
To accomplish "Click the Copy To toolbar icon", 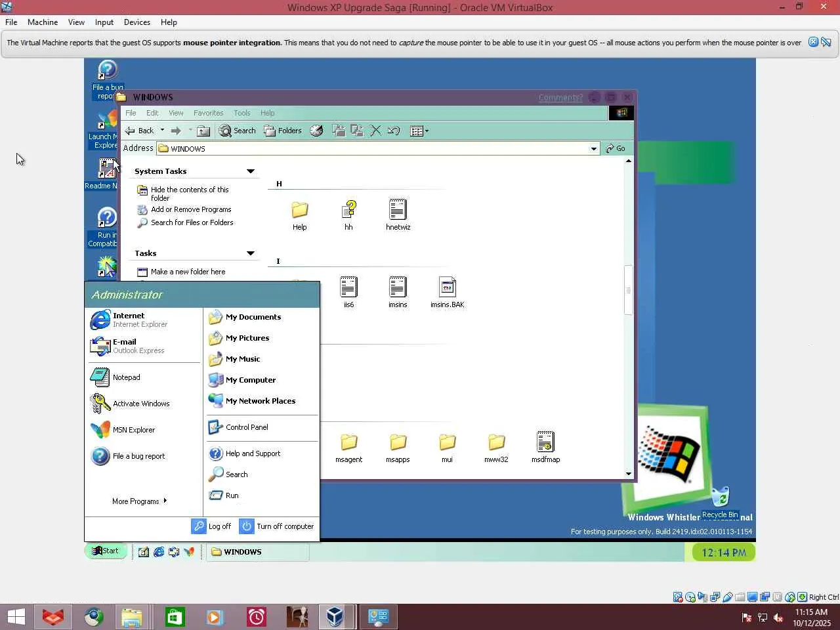I will click(357, 131).
